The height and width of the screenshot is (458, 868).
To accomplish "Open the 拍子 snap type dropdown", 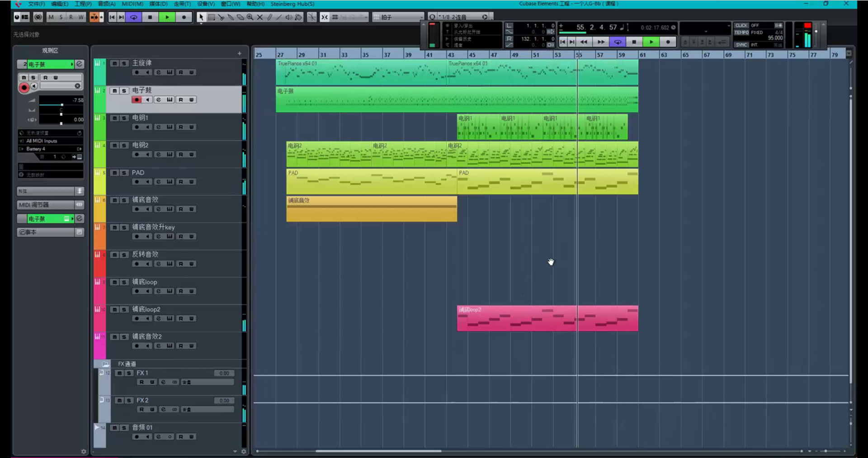I will pos(398,17).
